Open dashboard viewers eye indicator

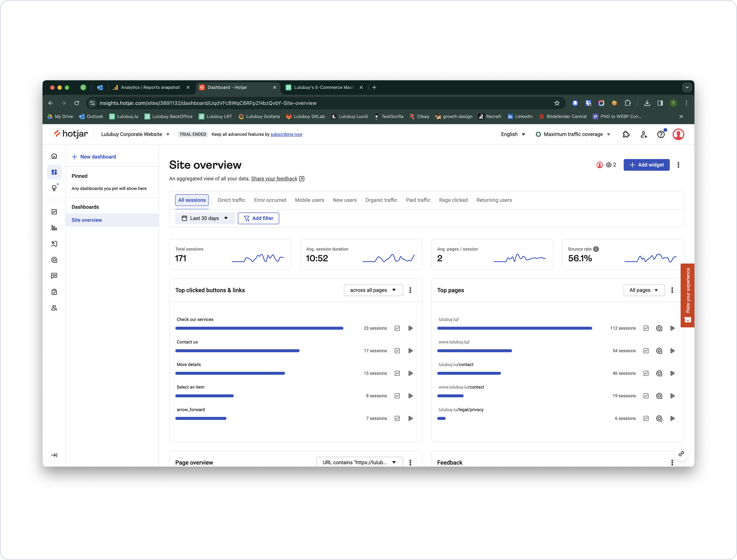(611, 165)
